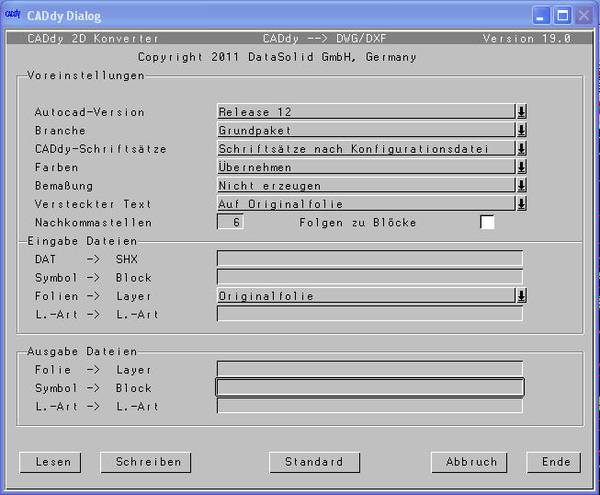This screenshot has width=600, height=495.
Task: Open the Folien -> Layer dropdown arrow
Action: point(521,296)
